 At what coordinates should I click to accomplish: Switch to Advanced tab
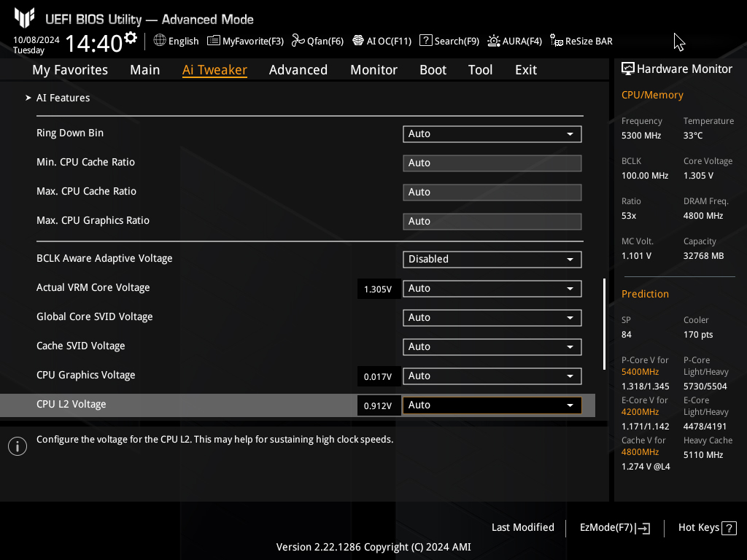point(298,70)
